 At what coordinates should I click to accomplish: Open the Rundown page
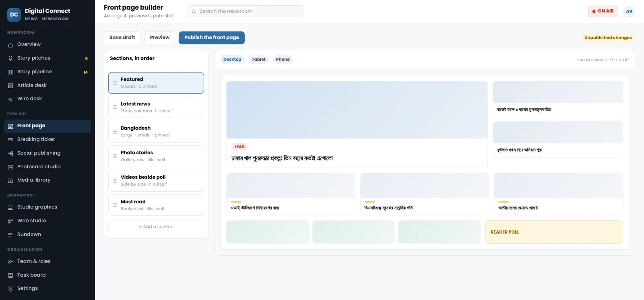(47, 234)
